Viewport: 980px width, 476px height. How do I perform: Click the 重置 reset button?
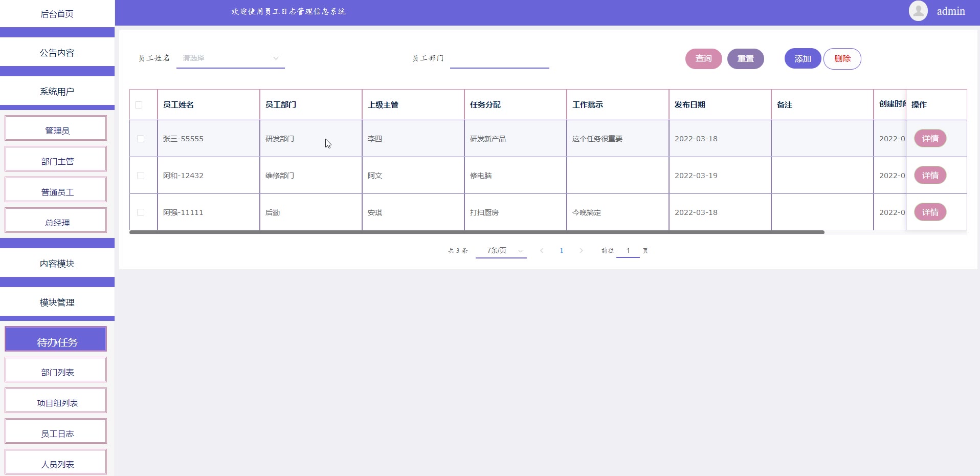click(x=746, y=58)
